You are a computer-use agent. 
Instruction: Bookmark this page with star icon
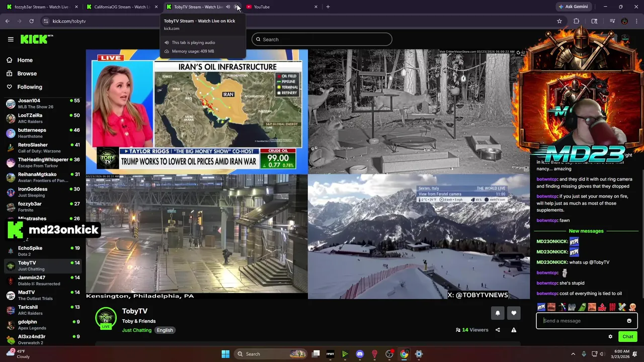559,21
